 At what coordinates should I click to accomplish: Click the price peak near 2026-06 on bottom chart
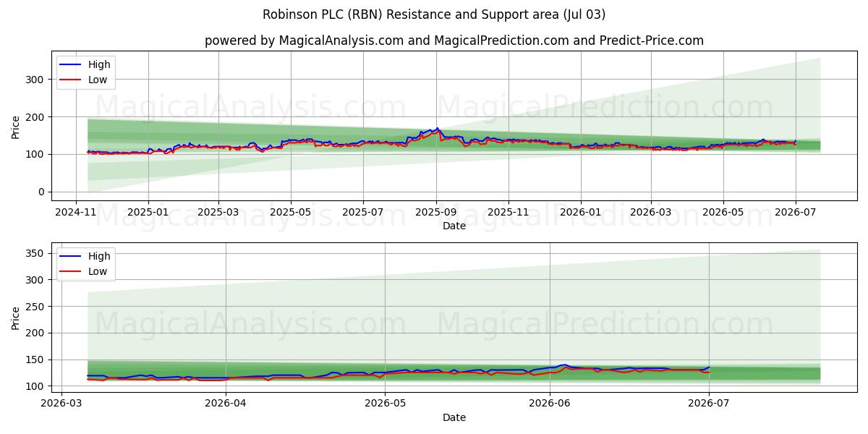(x=564, y=365)
